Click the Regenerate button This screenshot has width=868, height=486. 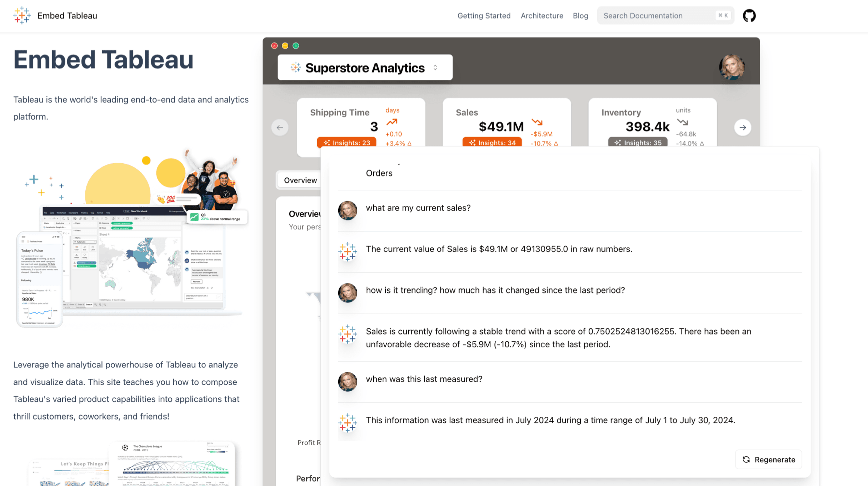[x=768, y=460]
